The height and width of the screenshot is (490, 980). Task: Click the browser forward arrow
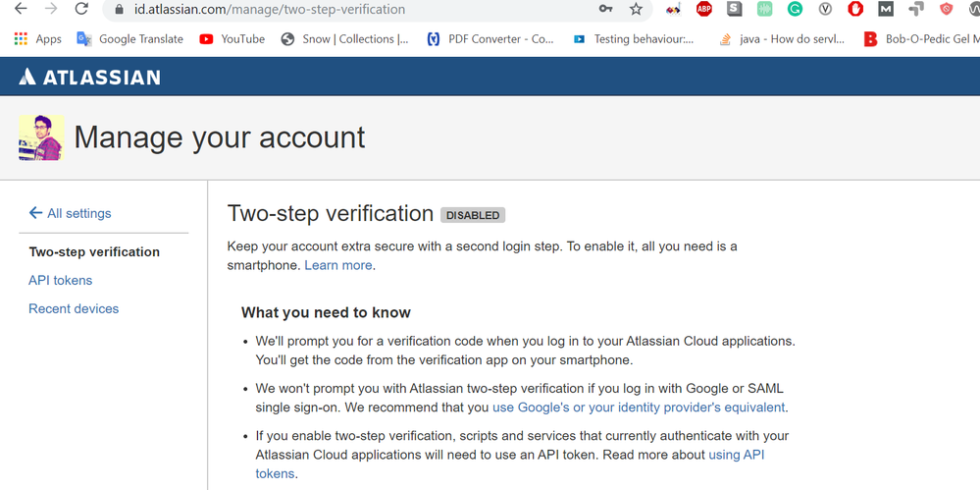tap(51, 9)
